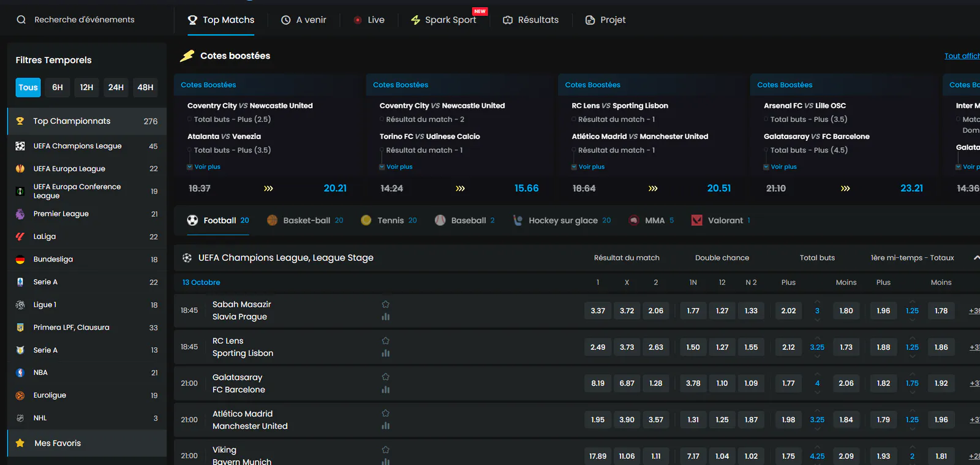Favorite the Sabah Masazir vs Slavia Prague match

coord(385,304)
